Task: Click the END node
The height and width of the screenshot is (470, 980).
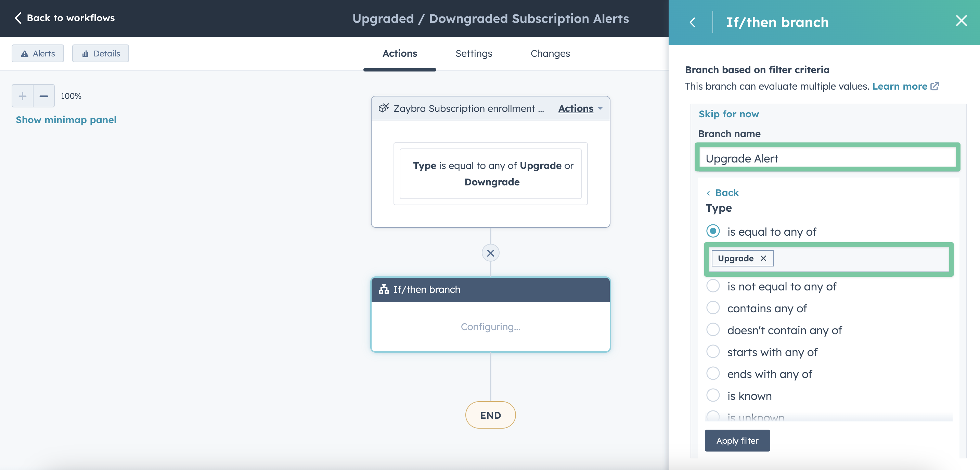Action: 490,415
